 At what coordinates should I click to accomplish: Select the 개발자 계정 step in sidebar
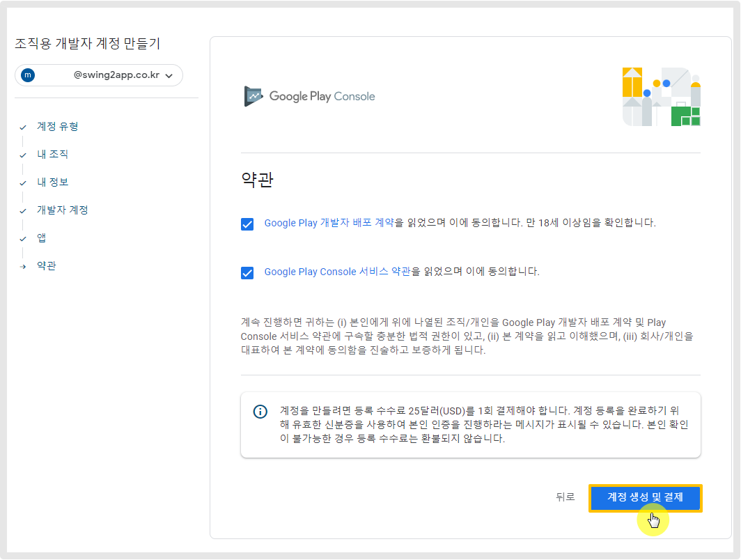click(x=62, y=210)
